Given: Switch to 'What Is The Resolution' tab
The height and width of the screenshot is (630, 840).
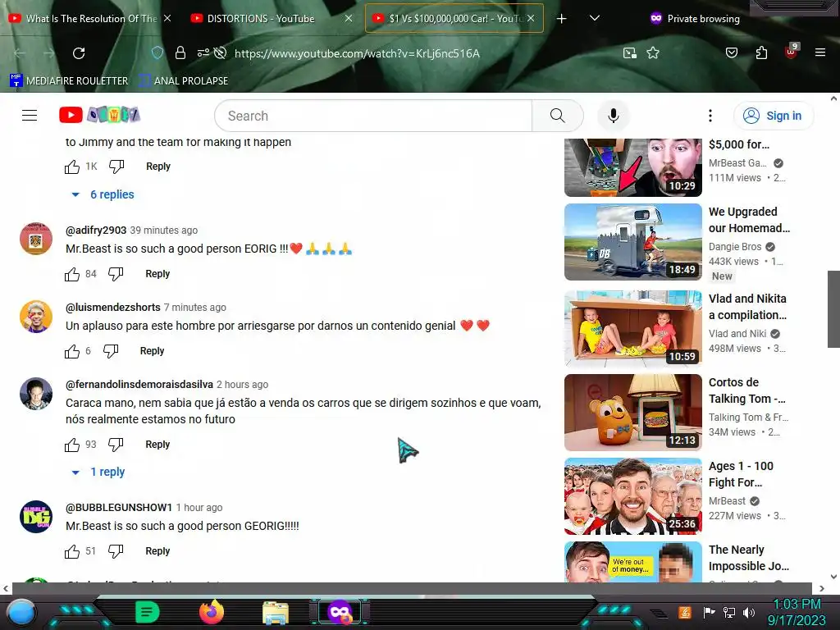Looking at the screenshot, I should 90,19.
